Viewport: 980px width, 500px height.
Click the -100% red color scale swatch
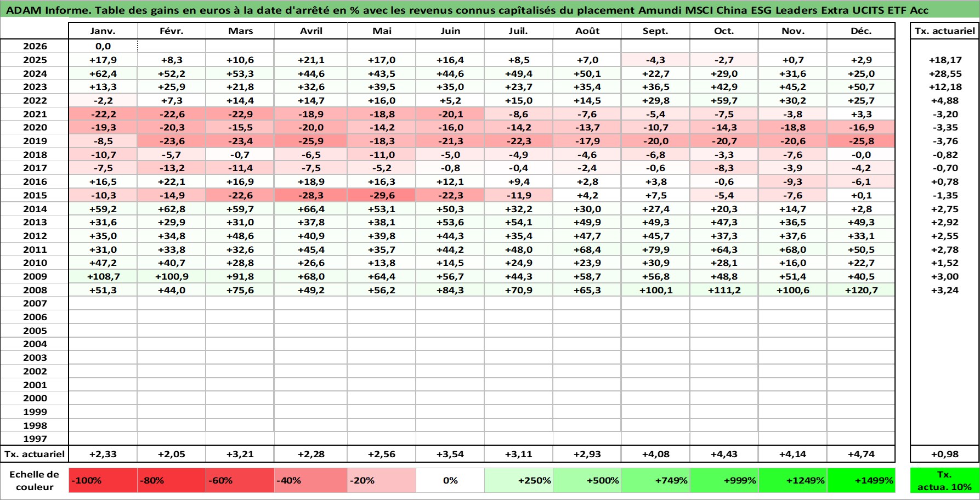coord(103,480)
